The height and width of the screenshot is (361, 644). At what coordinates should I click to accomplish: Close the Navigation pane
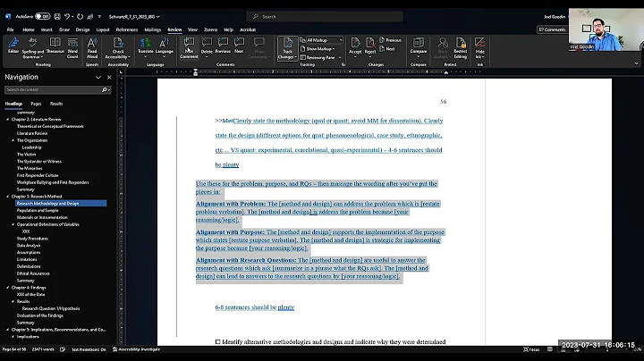click(109, 77)
